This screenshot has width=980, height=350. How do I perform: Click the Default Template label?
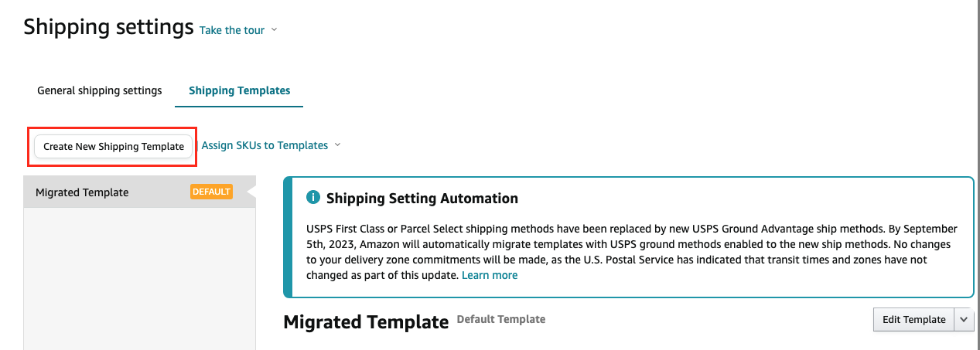[501, 319]
